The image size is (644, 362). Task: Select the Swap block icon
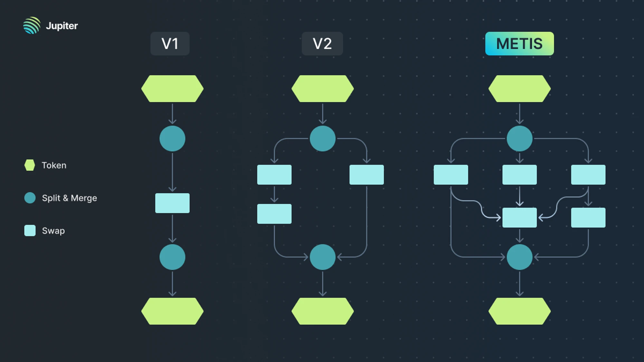[x=30, y=230]
